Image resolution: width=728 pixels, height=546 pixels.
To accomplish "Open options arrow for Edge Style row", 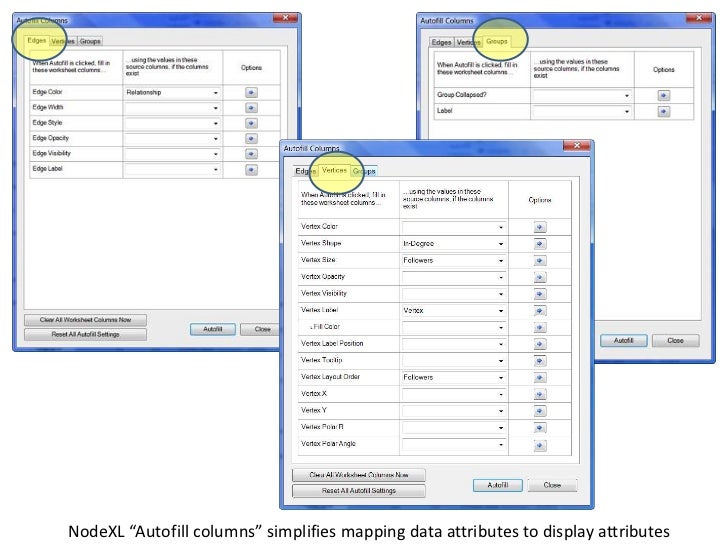I will coord(251,123).
